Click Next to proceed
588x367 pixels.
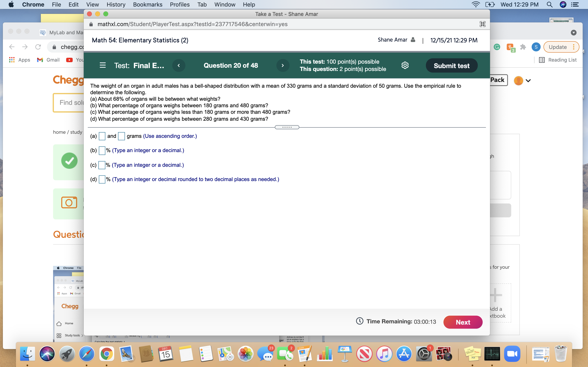(463, 322)
